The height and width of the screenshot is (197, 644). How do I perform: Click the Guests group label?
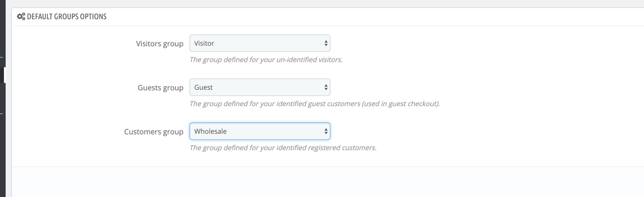[160, 88]
